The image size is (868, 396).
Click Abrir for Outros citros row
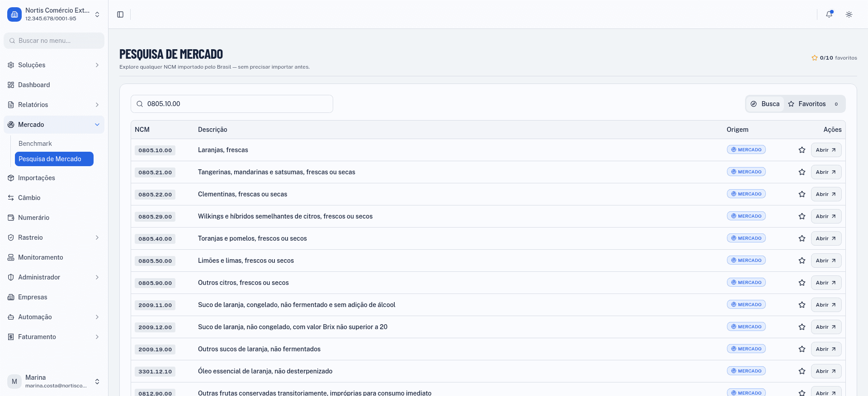(x=826, y=283)
